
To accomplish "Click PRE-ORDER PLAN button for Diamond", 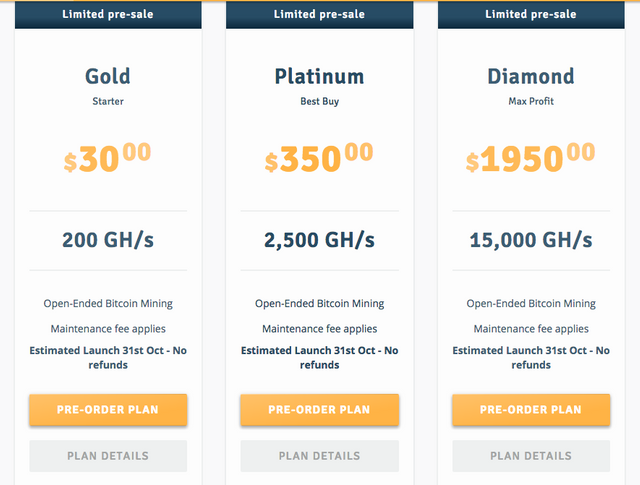I will (x=530, y=409).
